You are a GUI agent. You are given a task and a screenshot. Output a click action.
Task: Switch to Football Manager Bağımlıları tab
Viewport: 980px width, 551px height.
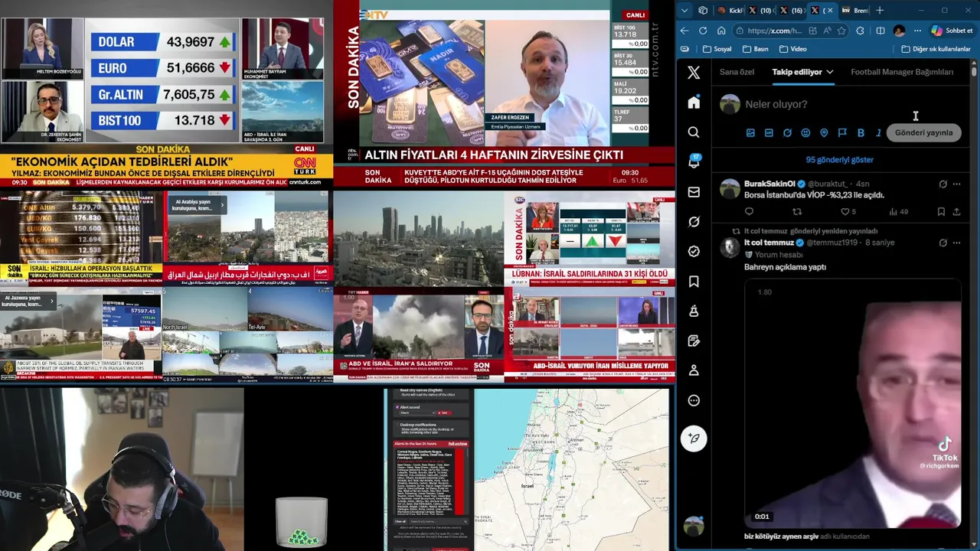[x=902, y=72]
